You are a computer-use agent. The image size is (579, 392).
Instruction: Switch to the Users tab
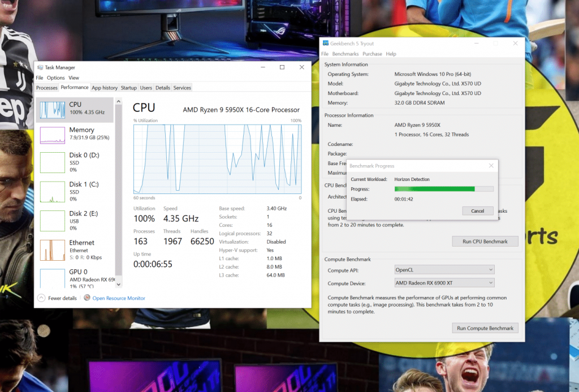(x=146, y=88)
